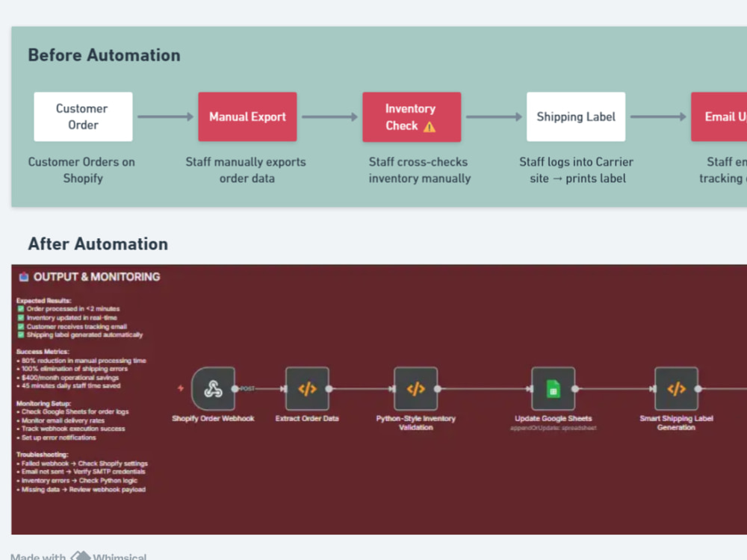Toggle 'Shipping label generated automatically' checkbox
This screenshot has height=560, width=747.
coord(21,335)
